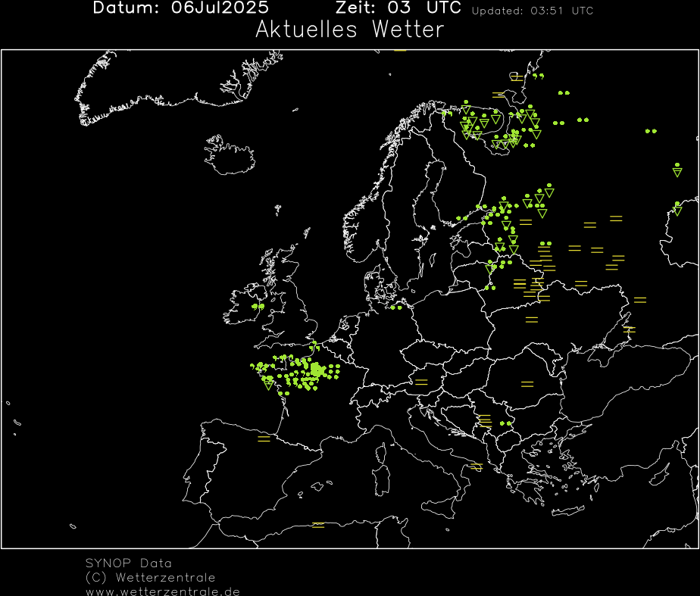
Task: Click the rain dots over Serbia-Bulgaria border
Action: tap(505, 423)
